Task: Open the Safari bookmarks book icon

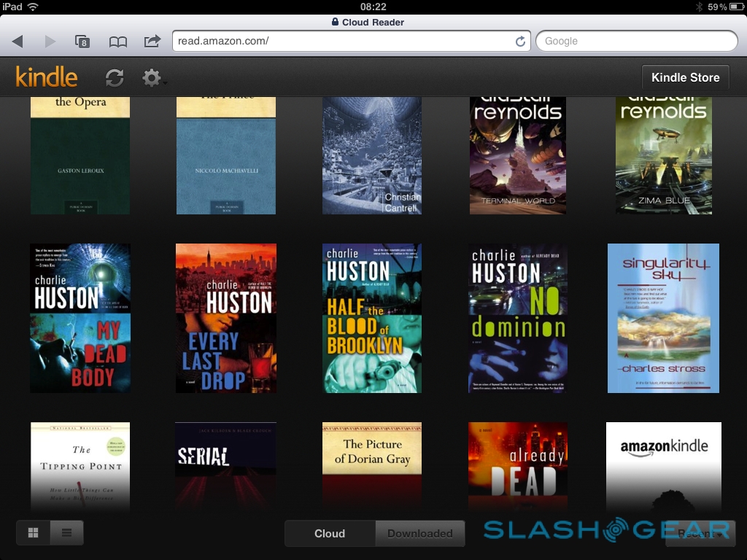Action: pyautogui.click(x=117, y=42)
